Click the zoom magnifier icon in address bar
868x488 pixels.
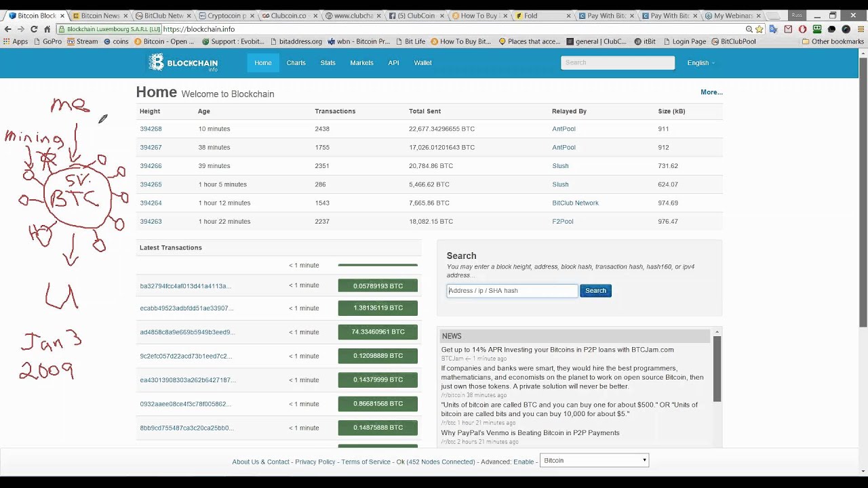point(749,29)
